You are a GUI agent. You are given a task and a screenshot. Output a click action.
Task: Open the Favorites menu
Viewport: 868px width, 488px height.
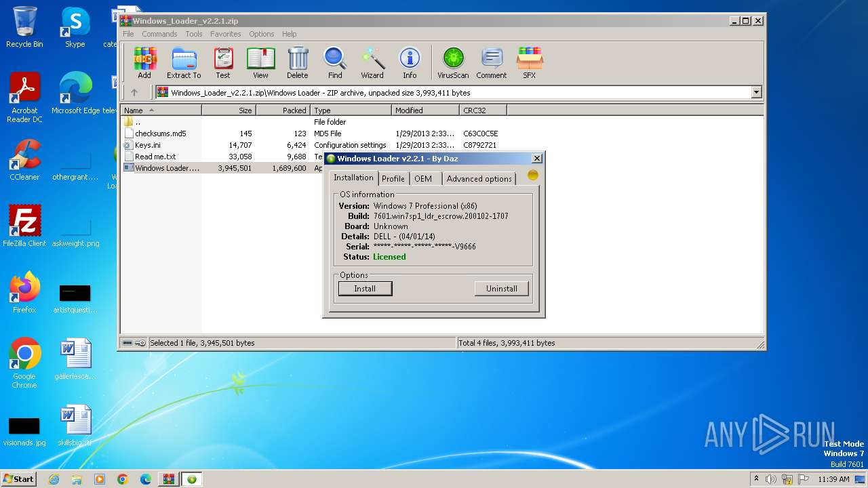pyautogui.click(x=226, y=34)
